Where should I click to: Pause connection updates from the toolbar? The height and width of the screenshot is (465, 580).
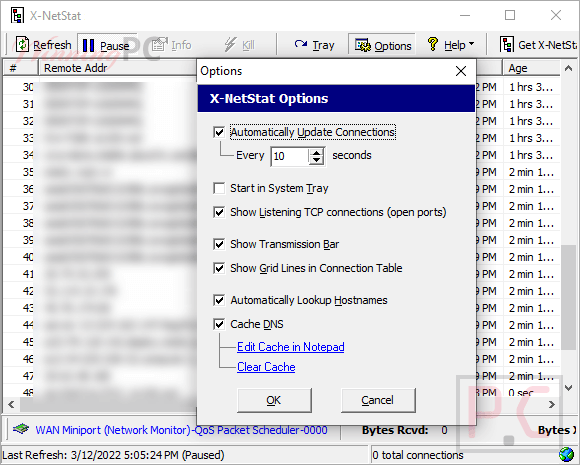106,45
